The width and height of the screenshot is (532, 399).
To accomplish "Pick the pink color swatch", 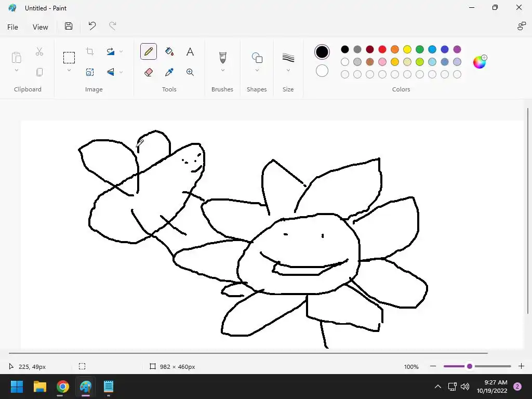I will click(x=382, y=62).
